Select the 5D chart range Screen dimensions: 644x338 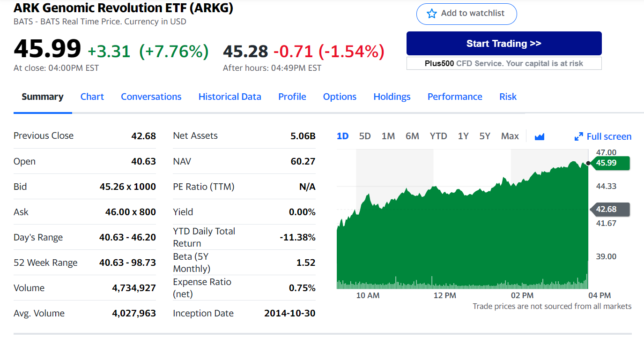click(365, 136)
